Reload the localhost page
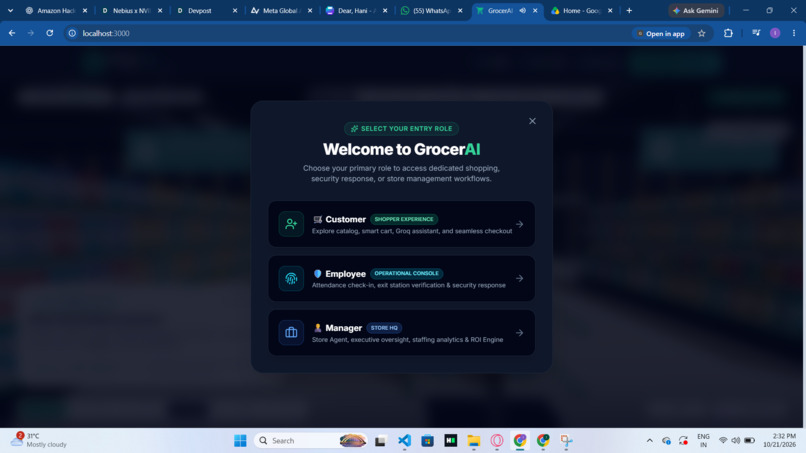Viewport: 806px width, 453px height. pyautogui.click(x=49, y=33)
